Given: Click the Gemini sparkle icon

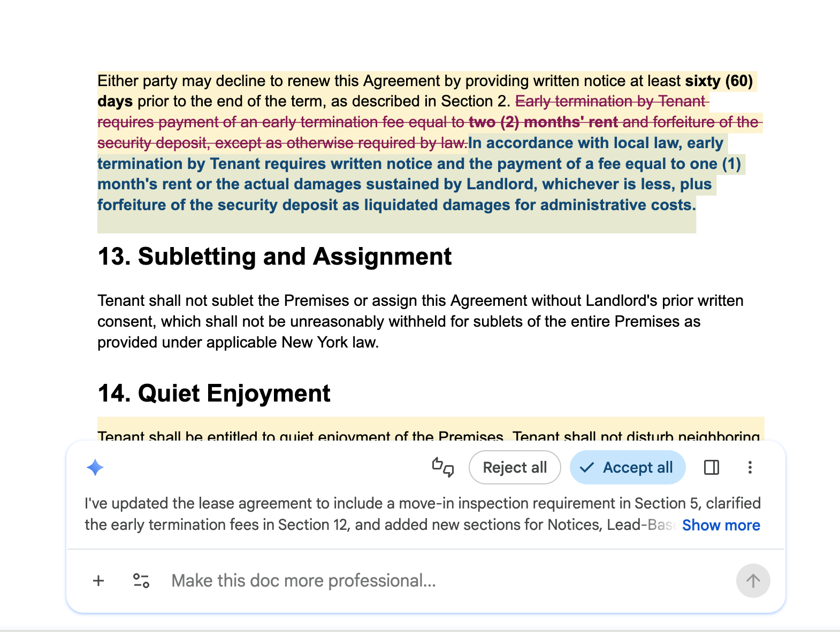Looking at the screenshot, I should [95, 467].
